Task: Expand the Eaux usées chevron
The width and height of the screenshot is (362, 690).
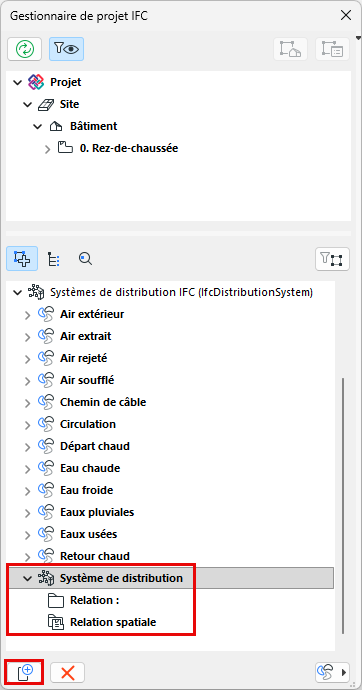Action: tap(27, 535)
